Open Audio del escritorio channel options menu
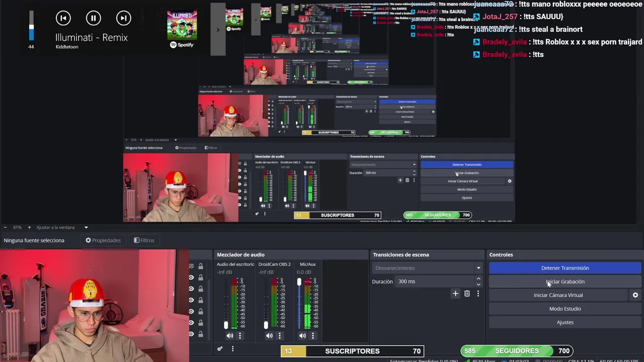The height and width of the screenshot is (362, 644). [240, 335]
